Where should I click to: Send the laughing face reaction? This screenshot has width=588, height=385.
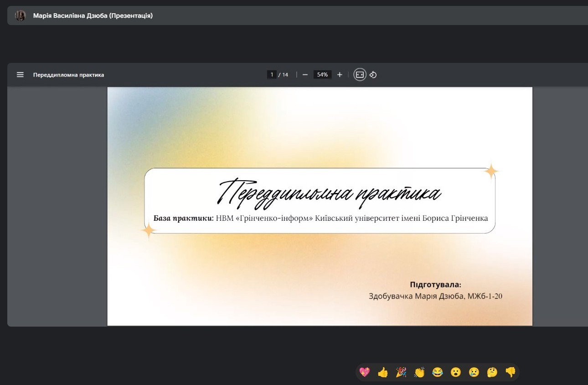click(438, 372)
